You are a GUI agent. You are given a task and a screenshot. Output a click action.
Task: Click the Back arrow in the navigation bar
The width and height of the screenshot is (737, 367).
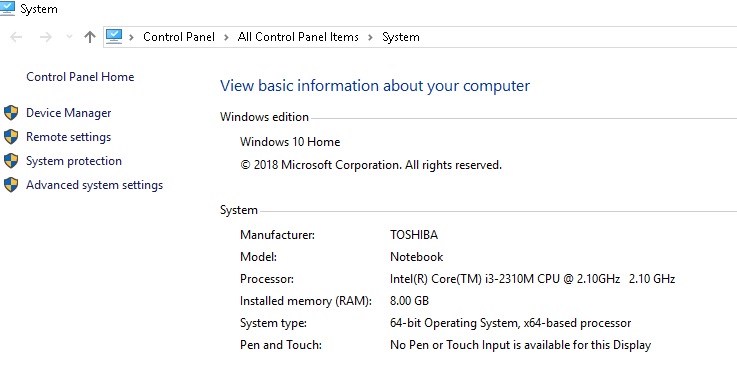[x=16, y=37]
